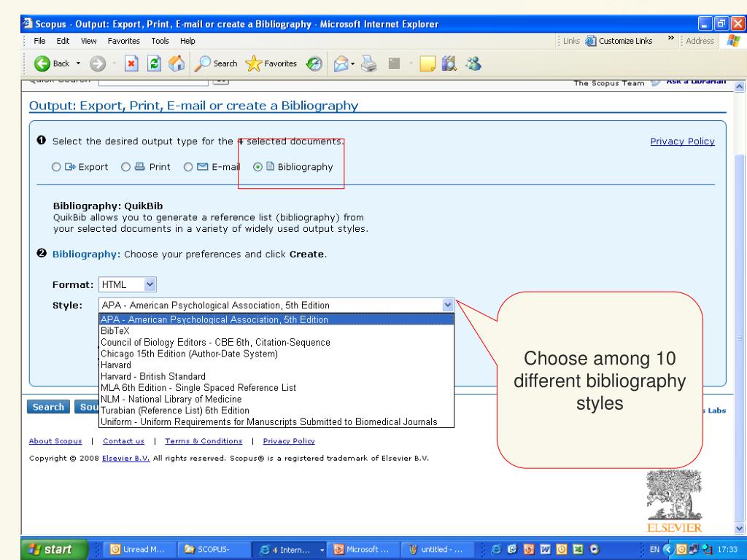Stop page loading with the red X icon
The image size is (747, 560).
131,63
